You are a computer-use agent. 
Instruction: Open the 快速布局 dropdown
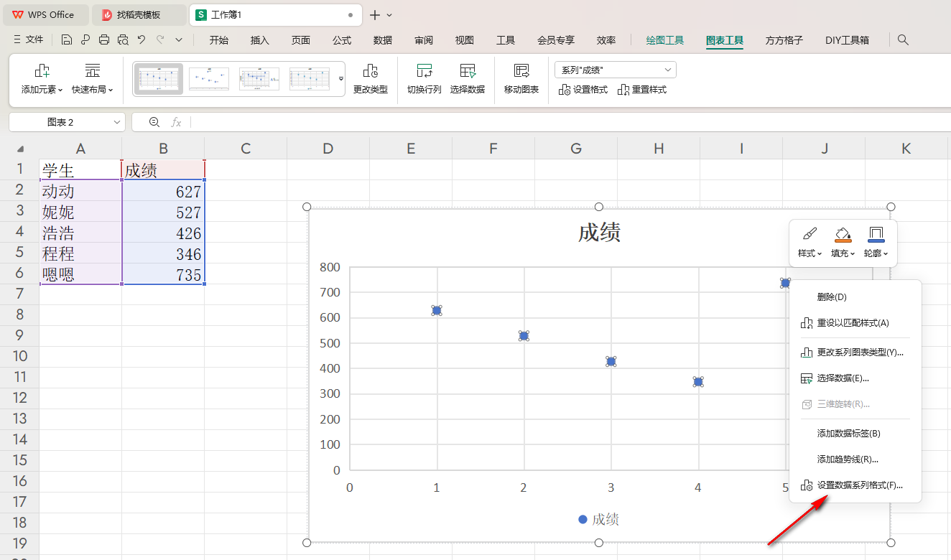point(93,80)
